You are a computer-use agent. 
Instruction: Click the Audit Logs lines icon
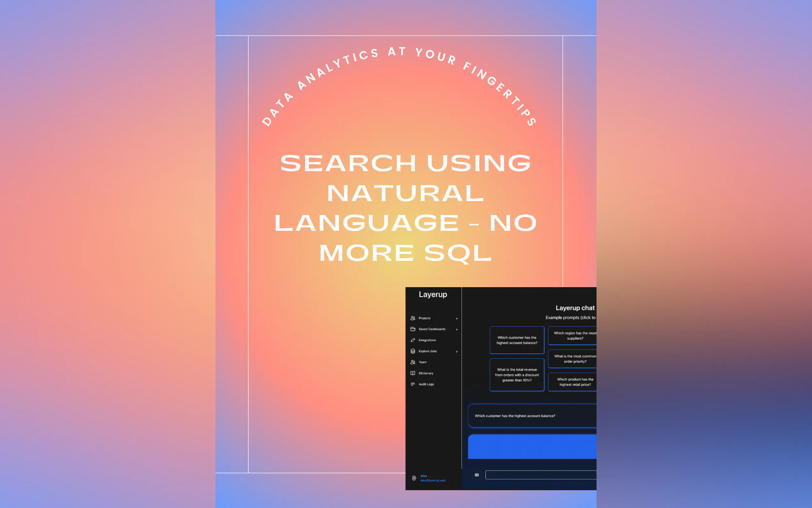coord(413,384)
